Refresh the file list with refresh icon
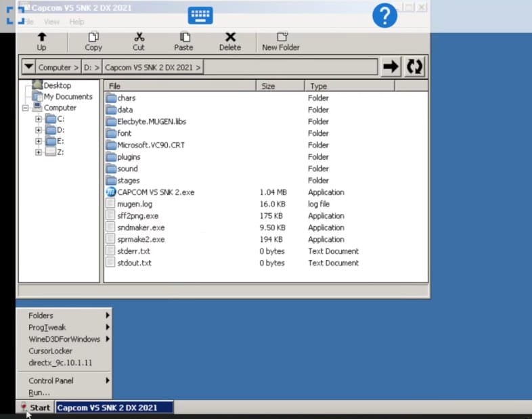The width and height of the screenshot is (532, 419). 414,66
